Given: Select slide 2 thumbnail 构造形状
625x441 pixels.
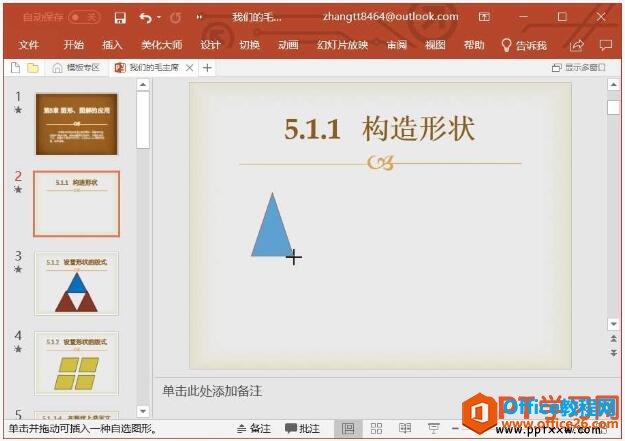Looking at the screenshot, I should point(77,204).
